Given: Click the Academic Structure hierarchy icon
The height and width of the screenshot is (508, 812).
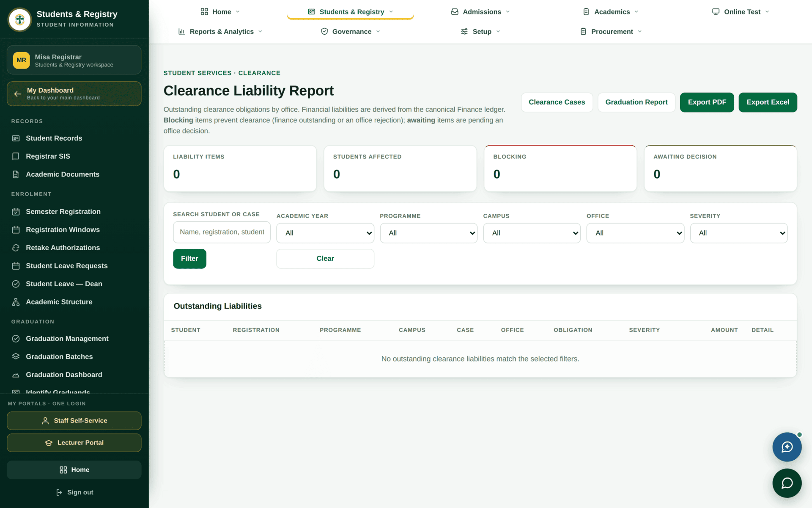Looking at the screenshot, I should (16, 302).
